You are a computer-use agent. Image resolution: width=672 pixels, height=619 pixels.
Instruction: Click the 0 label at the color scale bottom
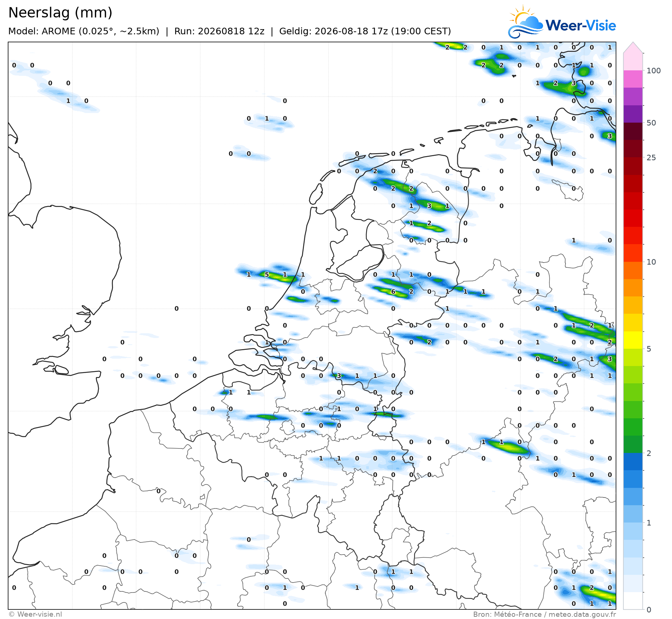coord(649,610)
